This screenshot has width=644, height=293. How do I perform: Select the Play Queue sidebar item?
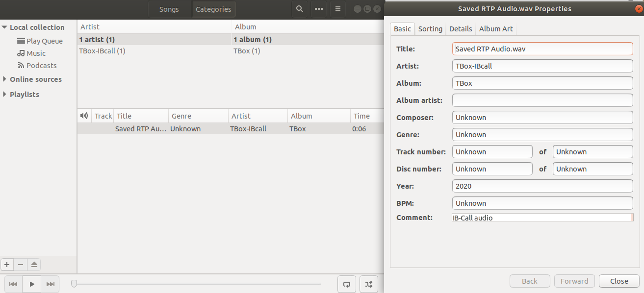pyautogui.click(x=40, y=41)
